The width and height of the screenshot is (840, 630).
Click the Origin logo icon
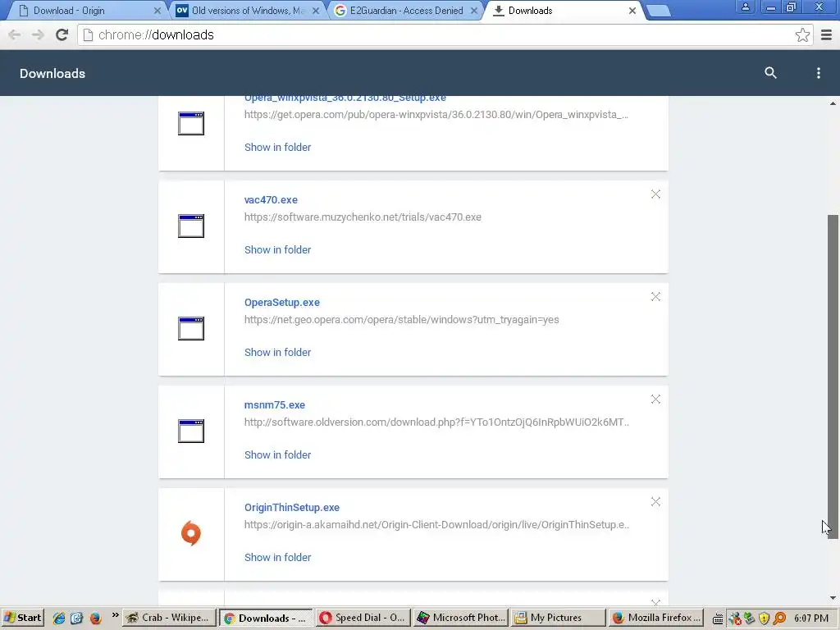click(x=190, y=533)
